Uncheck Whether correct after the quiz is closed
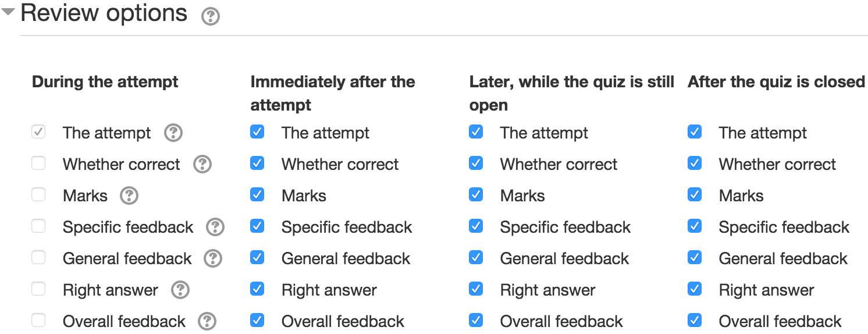This screenshot has height=334, width=868. [695, 164]
